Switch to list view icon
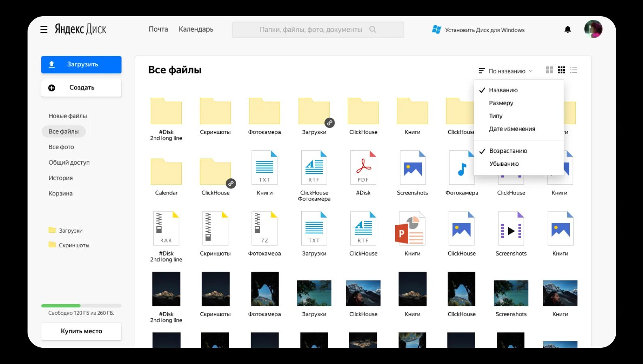The height and width of the screenshot is (364, 643). coord(573,70)
